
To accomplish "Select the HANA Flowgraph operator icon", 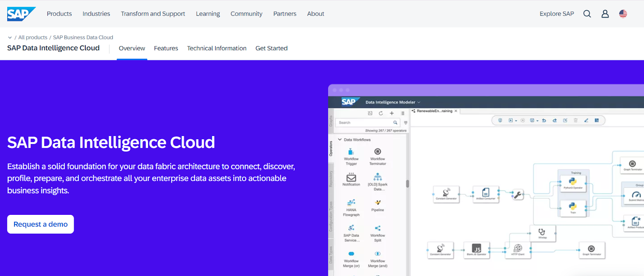I will (351, 202).
